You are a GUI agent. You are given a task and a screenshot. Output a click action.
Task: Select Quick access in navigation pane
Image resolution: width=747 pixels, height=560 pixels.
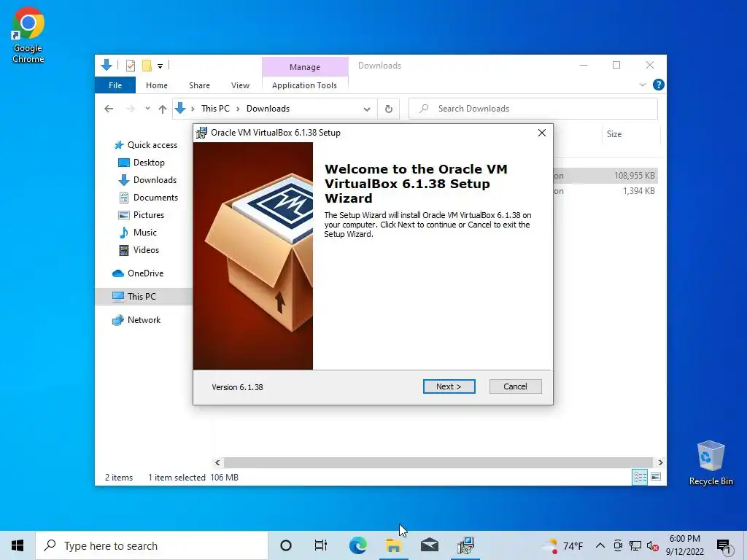coord(146,145)
